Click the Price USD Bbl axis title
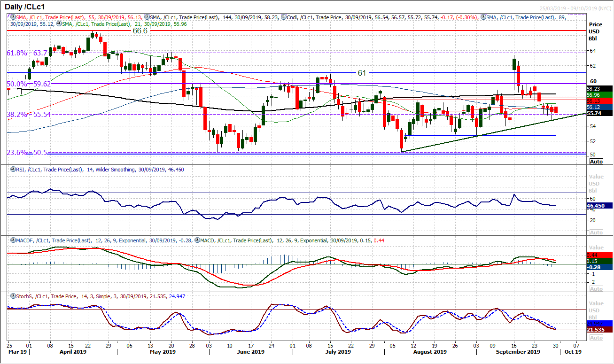This screenshot has height=364, width=614. (596, 31)
